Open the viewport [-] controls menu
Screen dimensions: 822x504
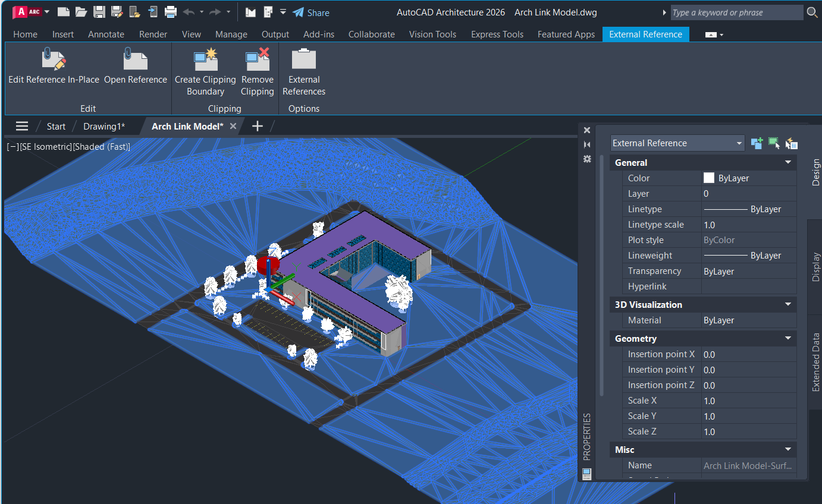point(12,147)
